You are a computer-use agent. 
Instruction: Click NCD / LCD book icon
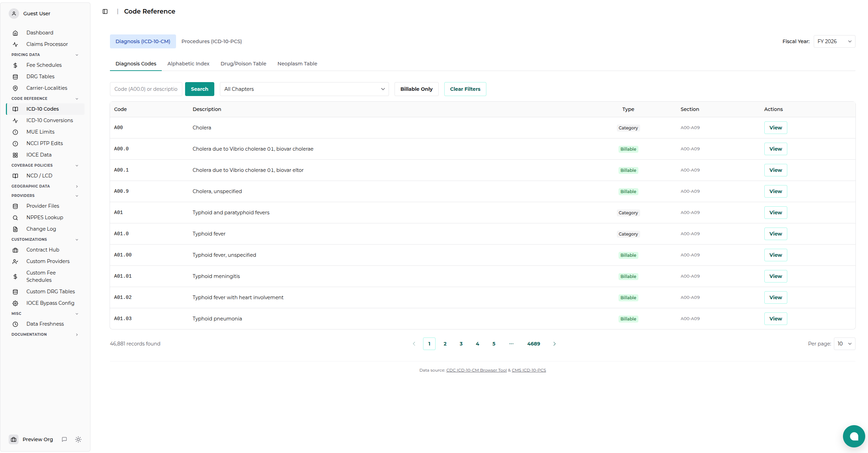(x=15, y=176)
